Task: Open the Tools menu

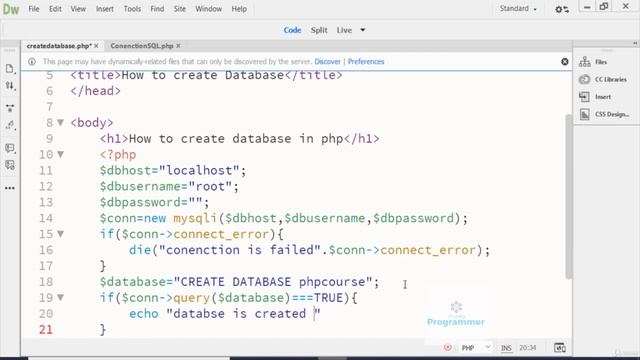Action: click(x=132, y=9)
